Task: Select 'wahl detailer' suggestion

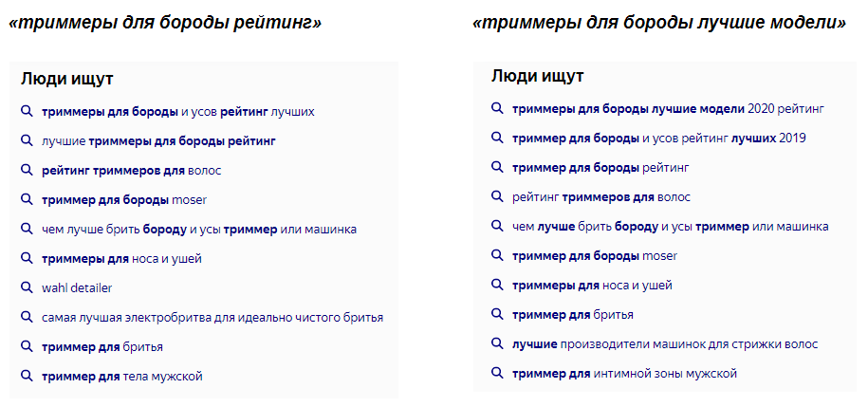Action: [x=77, y=288]
